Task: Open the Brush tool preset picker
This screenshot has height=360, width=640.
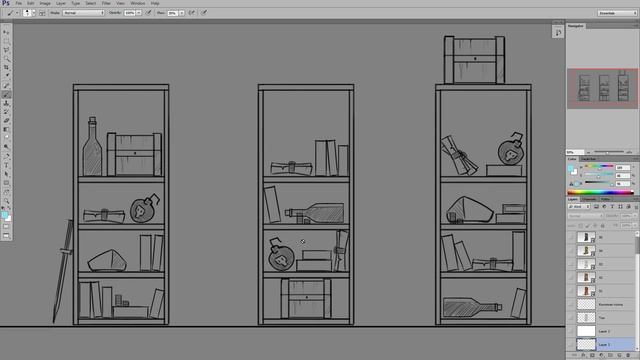Action: (12, 13)
